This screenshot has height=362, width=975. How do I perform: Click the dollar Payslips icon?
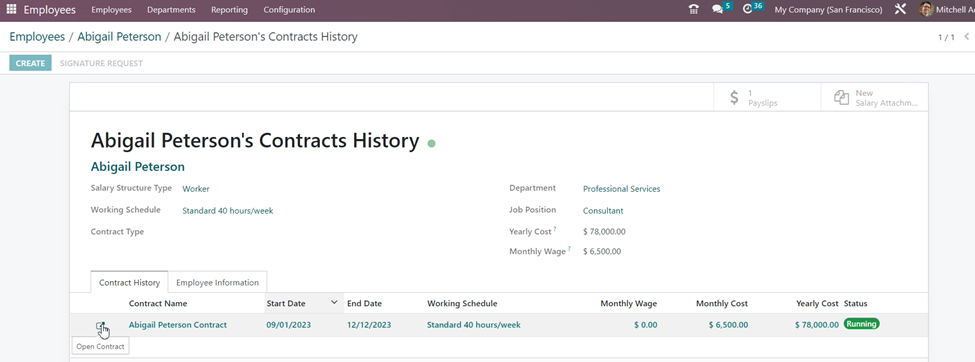(734, 98)
